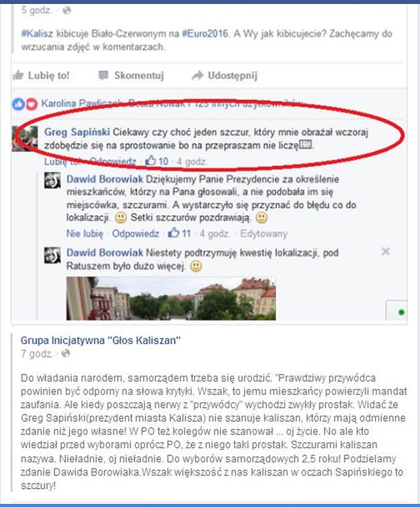This screenshot has width=420, height=507.
Task: Click the Edytowany label on Borowiak's reply
Action: 264,233
